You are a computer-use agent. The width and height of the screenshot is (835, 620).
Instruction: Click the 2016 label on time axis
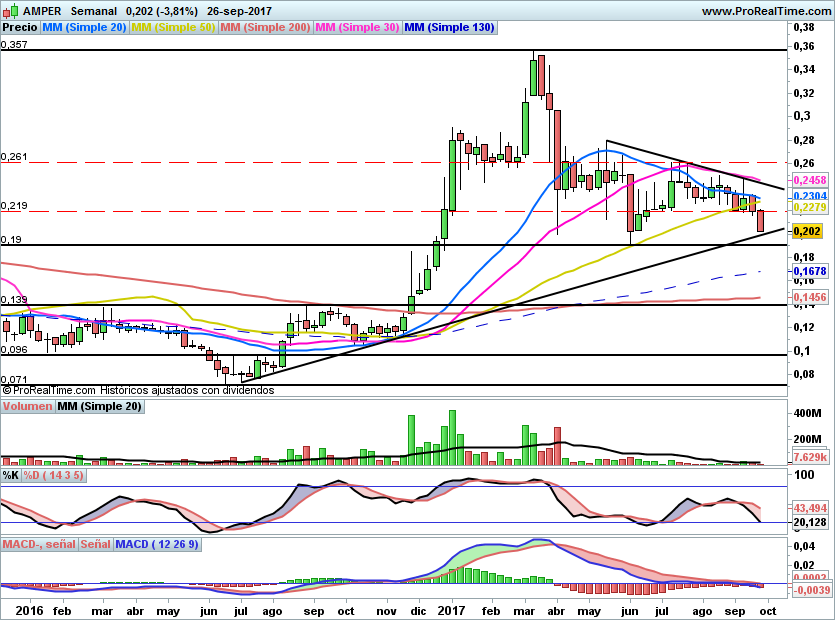(29, 611)
